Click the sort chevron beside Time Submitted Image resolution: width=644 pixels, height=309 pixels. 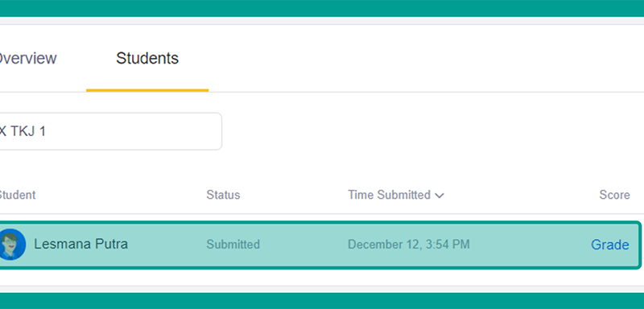[440, 196]
